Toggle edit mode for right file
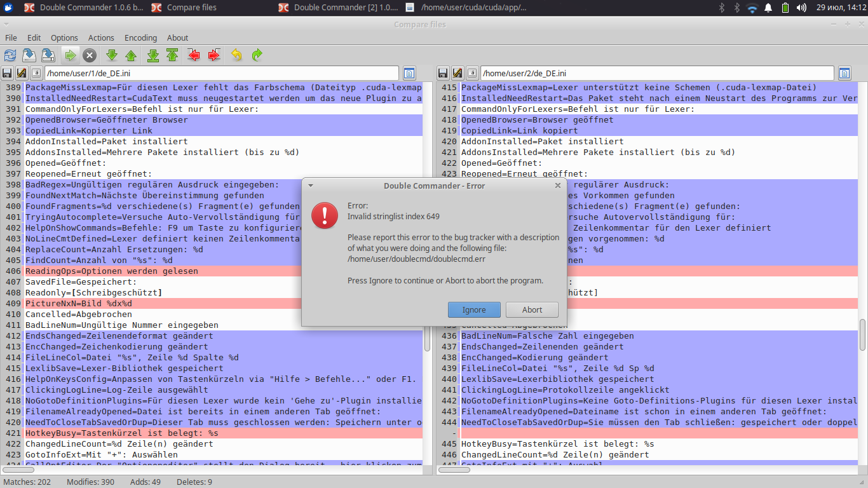Viewport: 868px width, 488px height. point(456,73)
